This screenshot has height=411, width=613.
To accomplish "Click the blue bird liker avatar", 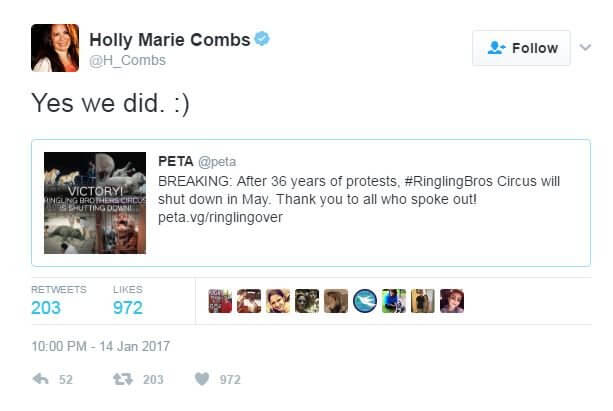I will click(x=364, y=301).
